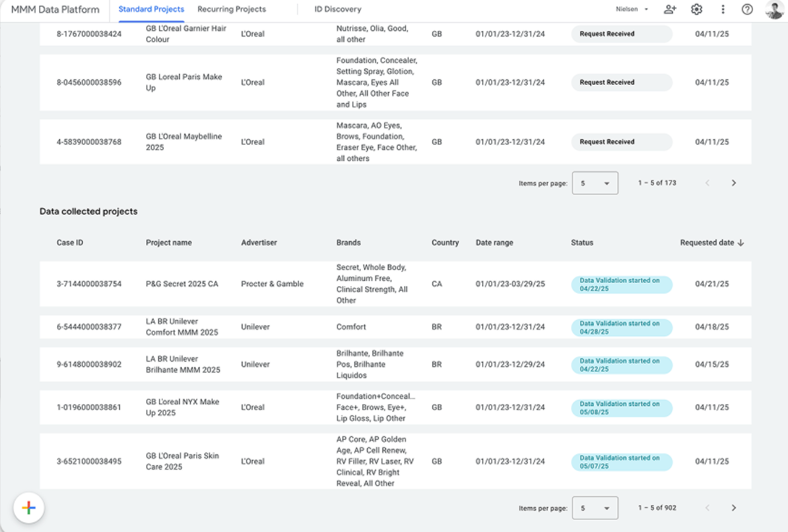The image size is (788, 532).
Task: Click requested date 04/21/25
Action: pyautogui.click(x=712, y=284)
